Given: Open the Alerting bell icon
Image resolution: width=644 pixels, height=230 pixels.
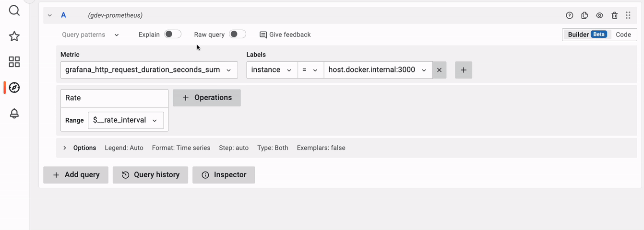Looking at the screenshot, I should [x=14, y=114].
